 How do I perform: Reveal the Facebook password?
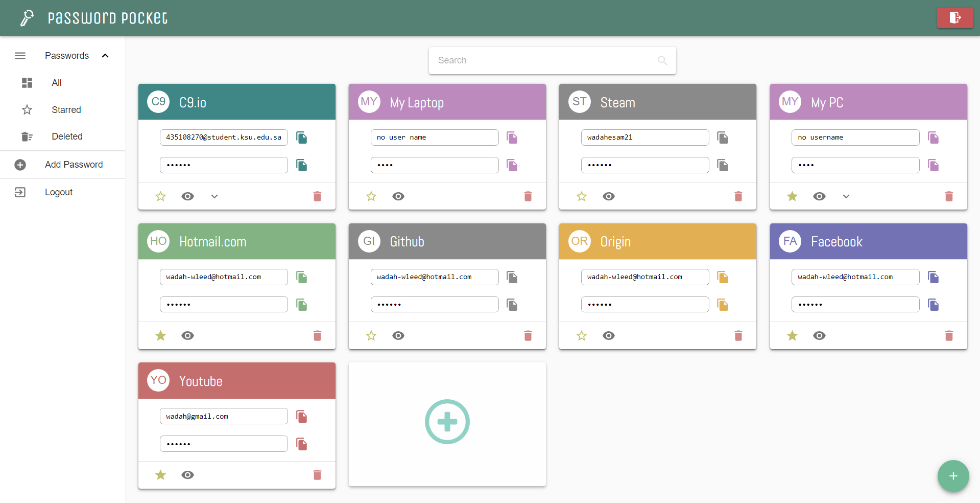[820, 336]
